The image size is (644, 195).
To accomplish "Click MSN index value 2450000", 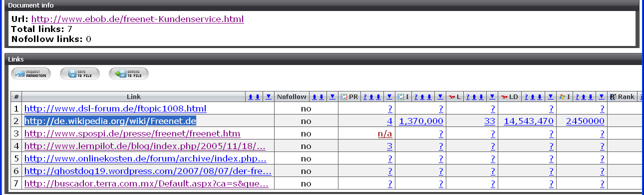I will pos(586,121).
